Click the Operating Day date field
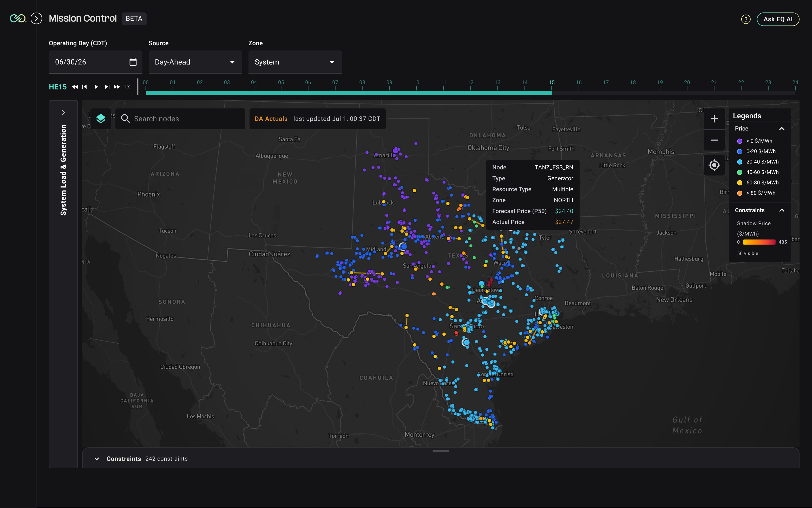Viewport: 812px width, 508px height. point(95,62)
